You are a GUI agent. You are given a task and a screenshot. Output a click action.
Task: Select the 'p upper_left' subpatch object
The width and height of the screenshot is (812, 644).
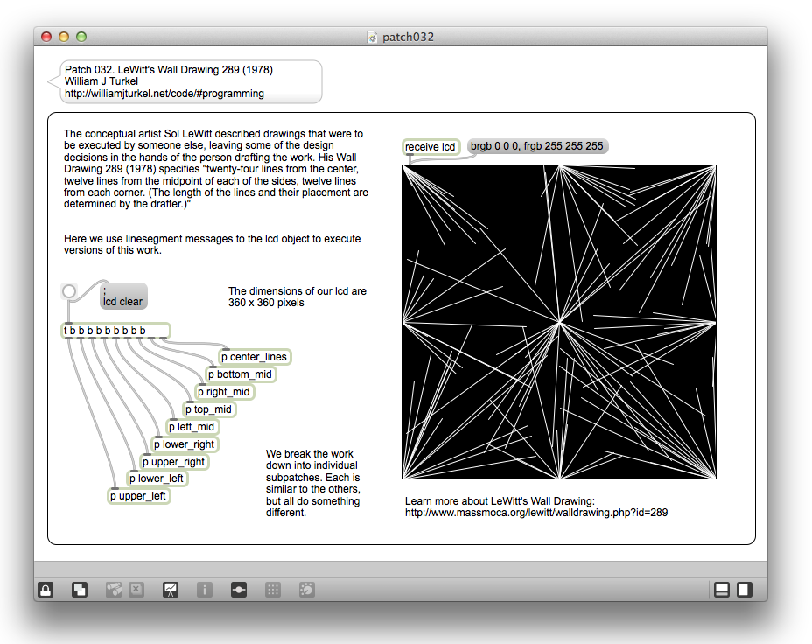[x=138, y=496]
